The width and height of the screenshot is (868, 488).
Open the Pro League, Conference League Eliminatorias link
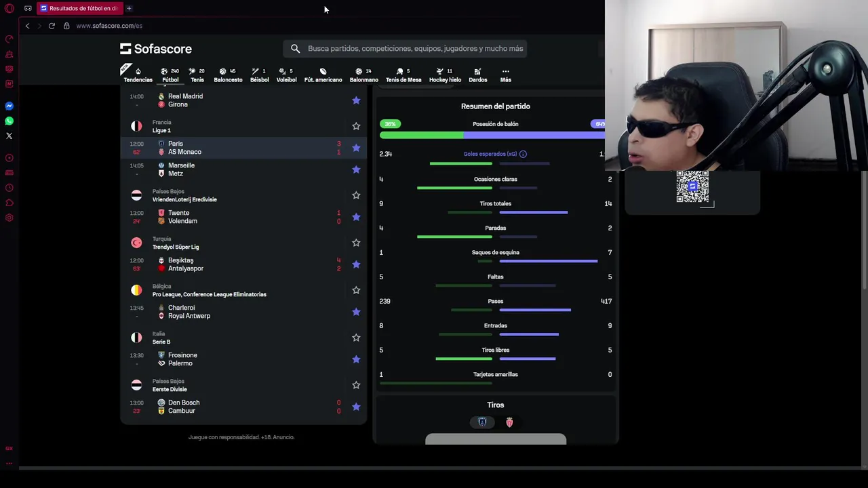pyautogui.click(x=209, y=294)
